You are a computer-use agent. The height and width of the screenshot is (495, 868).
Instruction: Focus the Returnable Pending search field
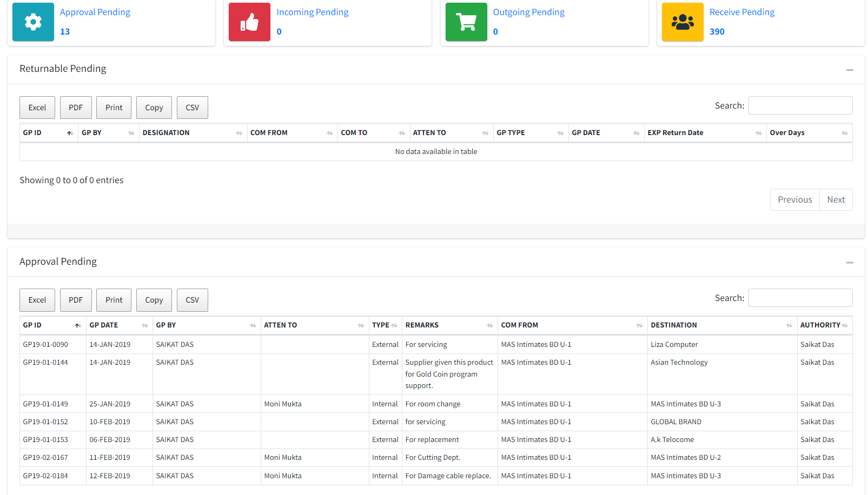[800, 105]
